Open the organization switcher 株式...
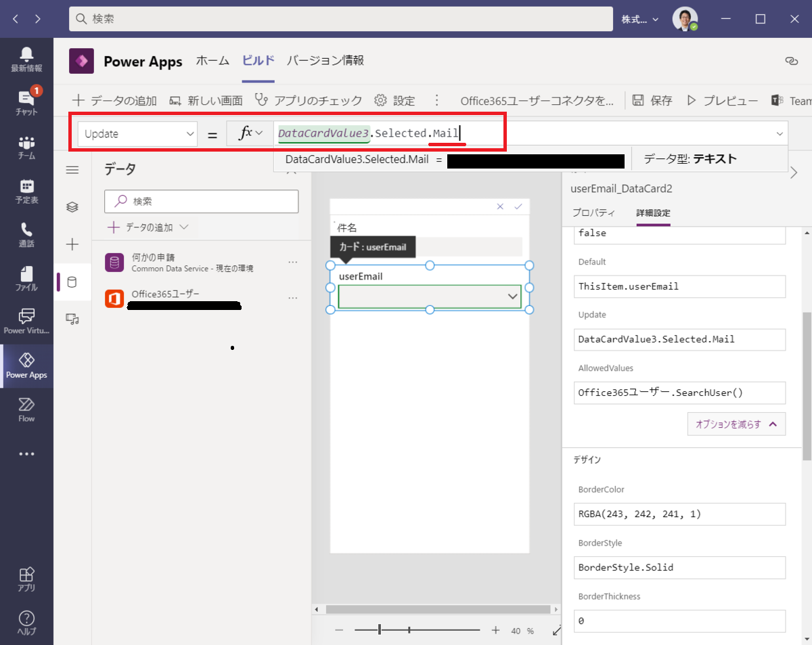Screen dimensions: 812x645 click(x=639, y=19)
